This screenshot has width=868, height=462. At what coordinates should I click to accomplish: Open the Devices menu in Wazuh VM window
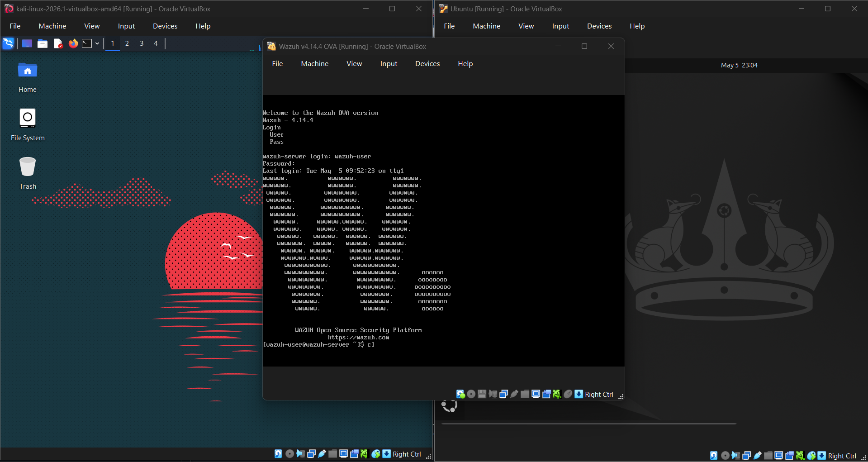pos(427,64)
